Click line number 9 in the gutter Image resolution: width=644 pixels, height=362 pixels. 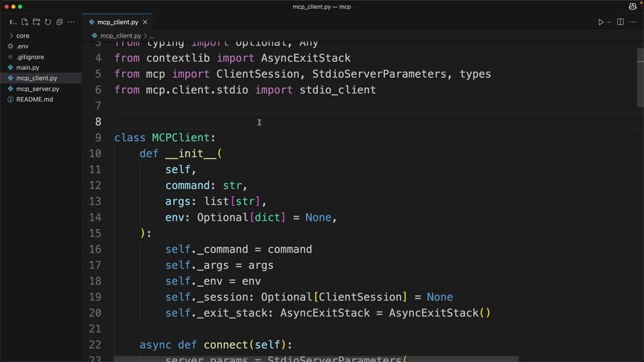pyautogui.click(x=98, y=137)
